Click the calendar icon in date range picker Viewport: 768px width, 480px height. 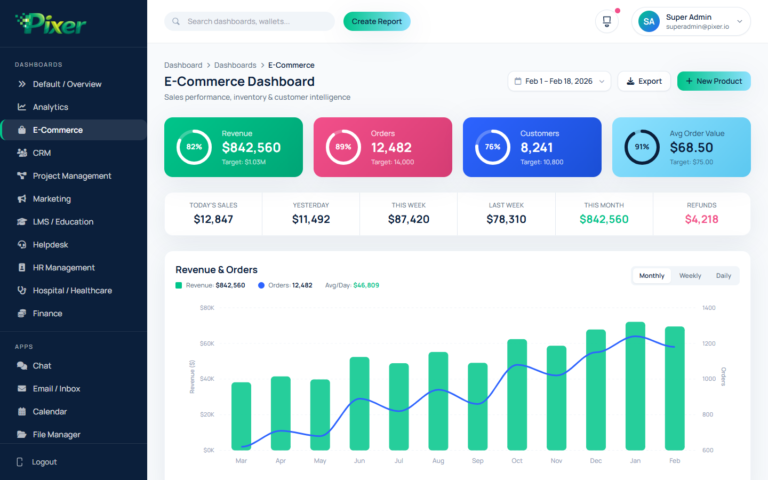coord(518,81)
